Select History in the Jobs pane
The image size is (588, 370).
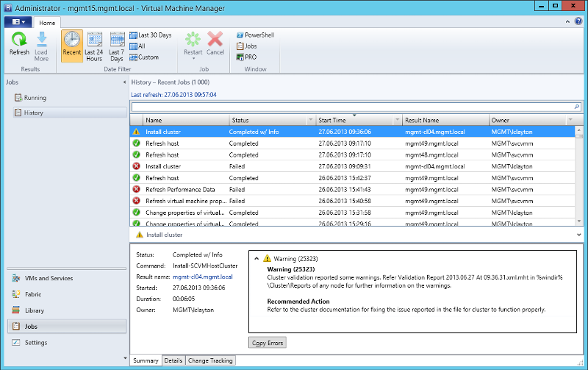coord(70,113)
